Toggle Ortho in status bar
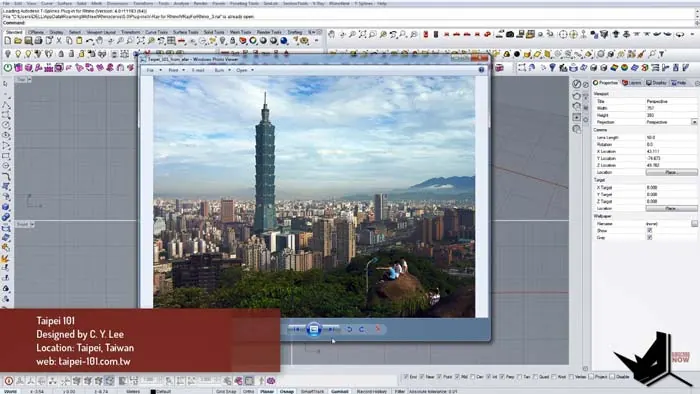 coord(248,391)
